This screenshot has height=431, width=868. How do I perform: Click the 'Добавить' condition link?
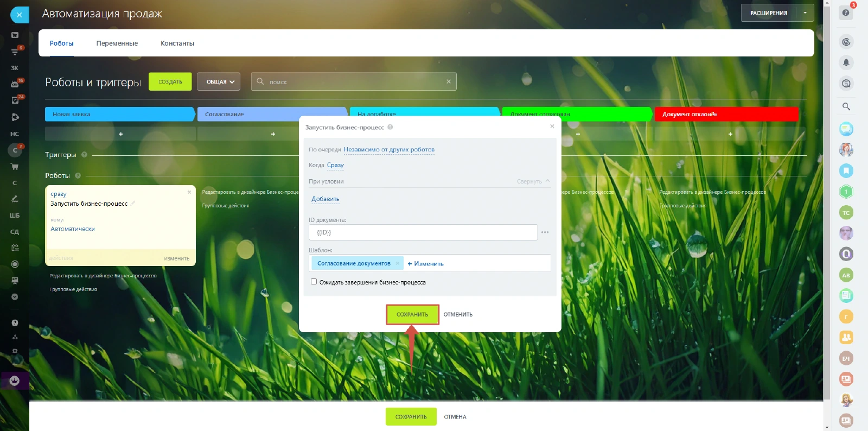pyautogui.click(x=325, y=199)
